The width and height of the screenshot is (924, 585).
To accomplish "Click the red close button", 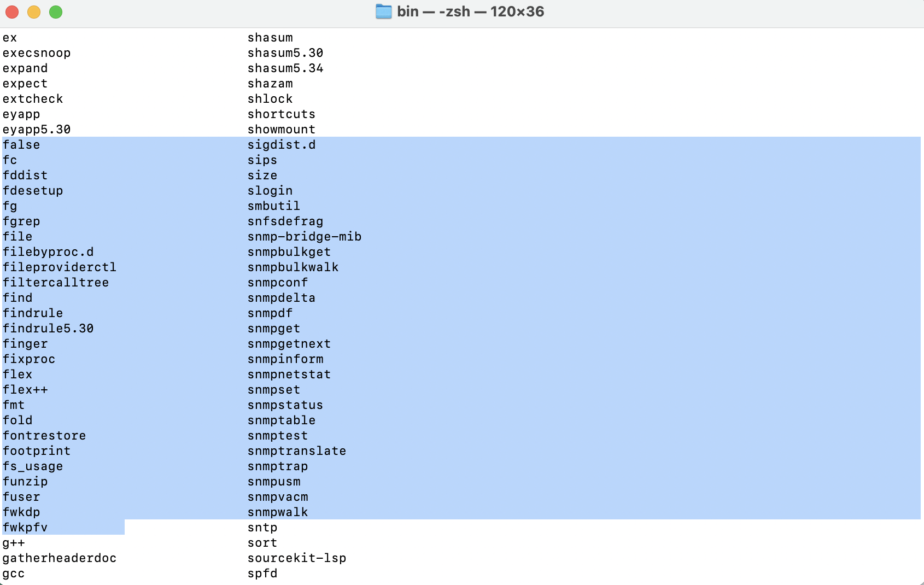I will pyautogui.click(x=11, y=11).
